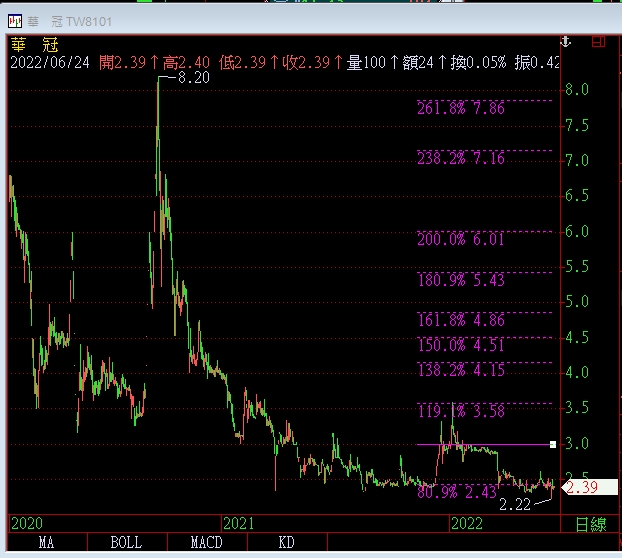The width and height of the screenshot is (622, 558).
Task: Click the anchor pin icon
Action: (x=565, y=42)
